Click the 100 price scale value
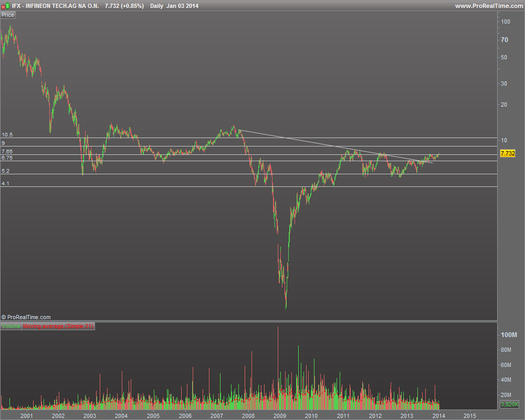 tap(506, 22)
